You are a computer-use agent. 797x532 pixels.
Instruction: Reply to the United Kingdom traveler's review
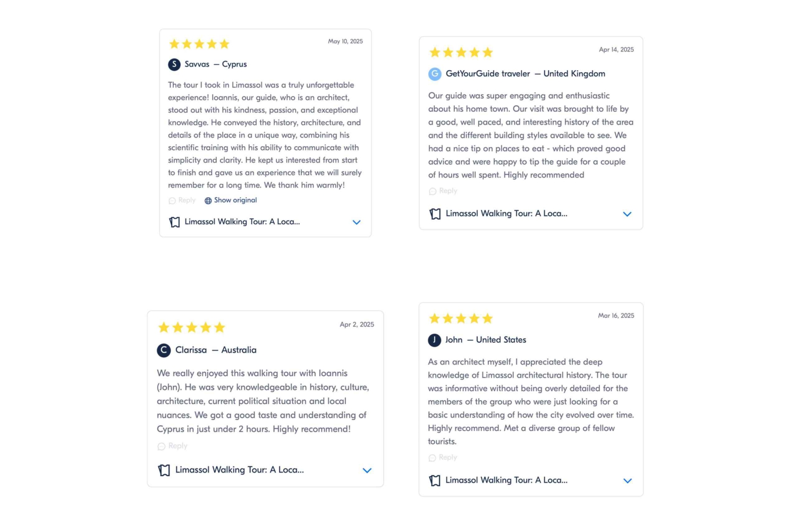[x=443, y=191]
